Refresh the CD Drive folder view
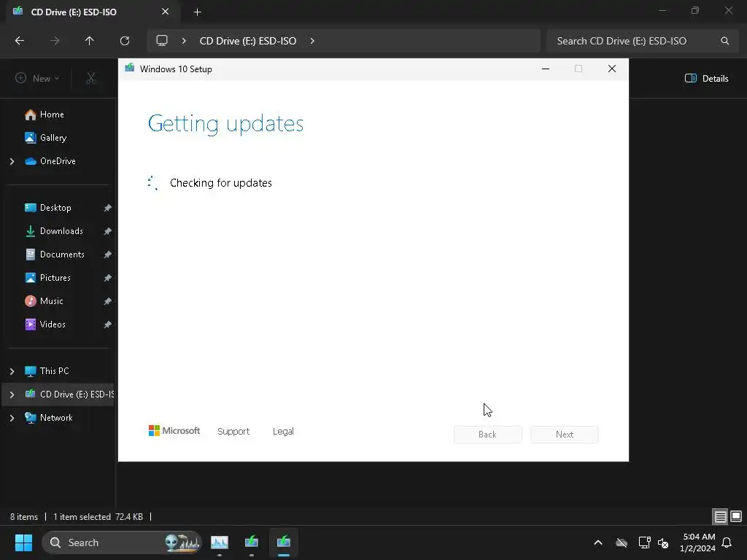 point(125,41)
